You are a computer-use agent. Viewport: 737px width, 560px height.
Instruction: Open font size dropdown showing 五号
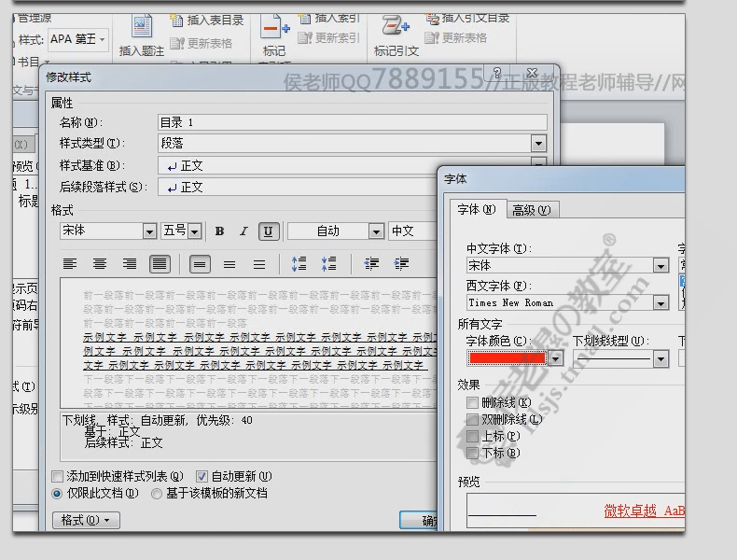[x=195, y=231]
